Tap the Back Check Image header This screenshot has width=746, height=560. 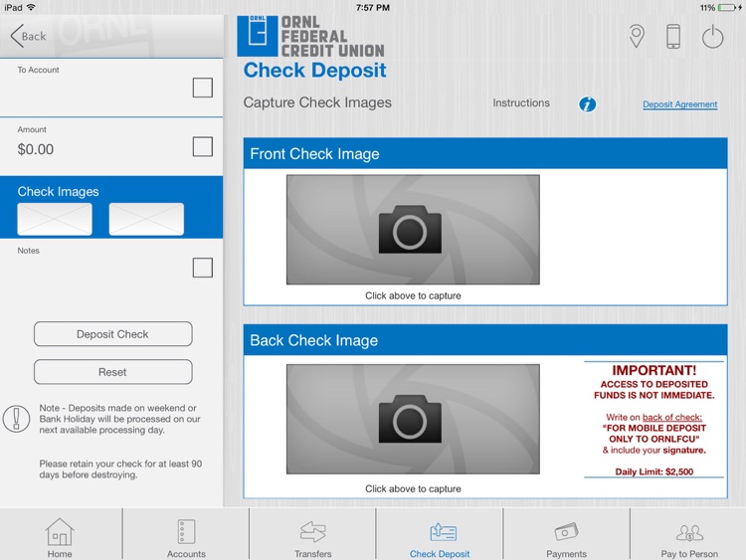485,340
